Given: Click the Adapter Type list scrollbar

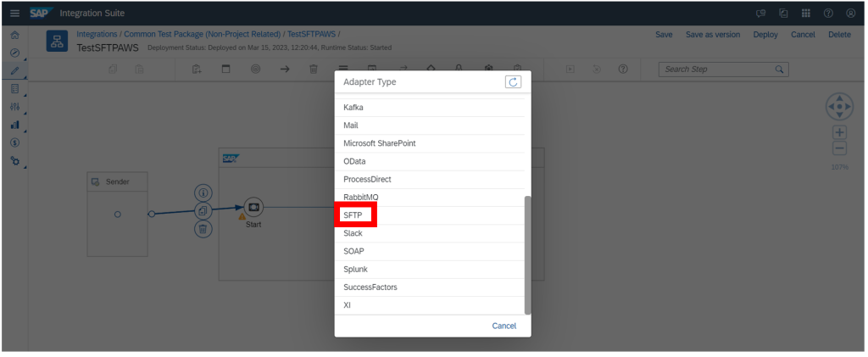Looking at the screenshot, I should tap(527, 255).
